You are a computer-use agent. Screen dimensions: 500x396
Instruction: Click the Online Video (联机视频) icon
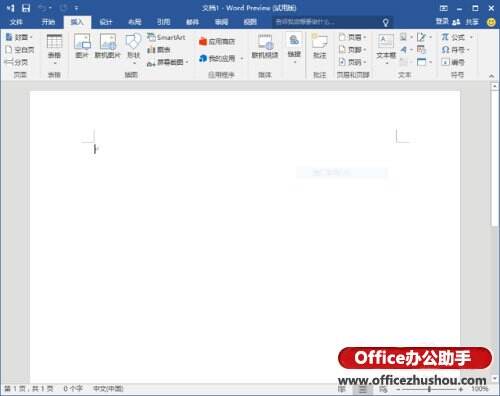[265, 46]
